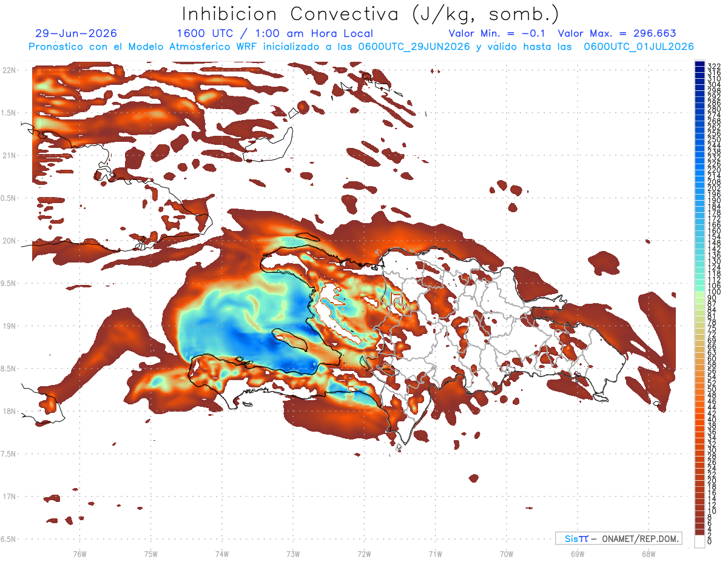Viewport: 728px width, 562px height.
Task: Click the 69W longitude label
Action: pos(577,554)
